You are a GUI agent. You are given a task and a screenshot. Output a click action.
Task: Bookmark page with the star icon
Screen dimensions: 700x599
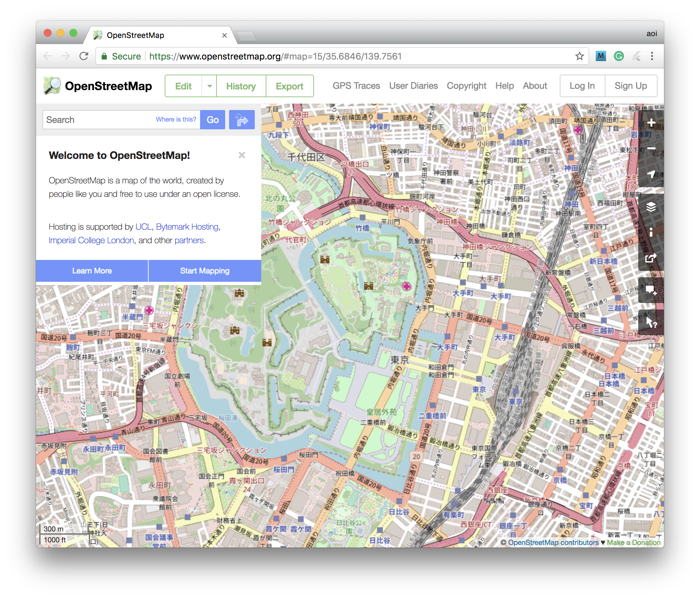pos(580,56)
